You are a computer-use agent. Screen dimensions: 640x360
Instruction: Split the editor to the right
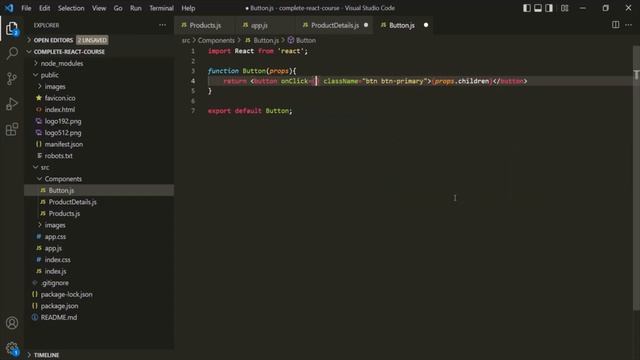(616, 25)
